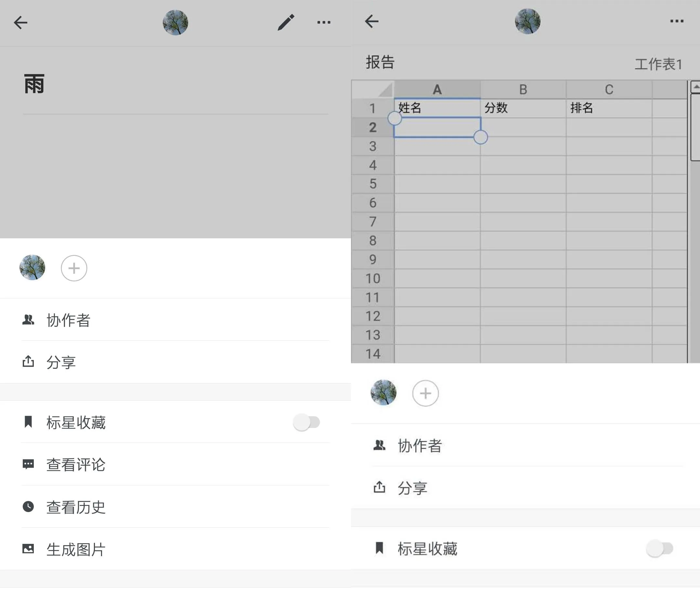
Task: Tap the pencil edit icon in the left document header
Action: click(x=286, y=22)
